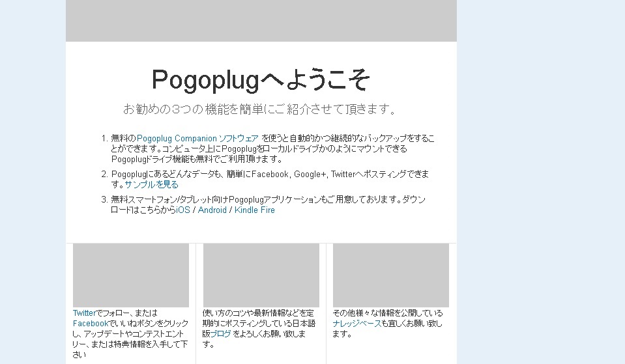The width and height of the screenshot is (625, 364).
Task: Click list item 2 text about Facebook, Google+, Twitter
Action: tap(270, 179)
